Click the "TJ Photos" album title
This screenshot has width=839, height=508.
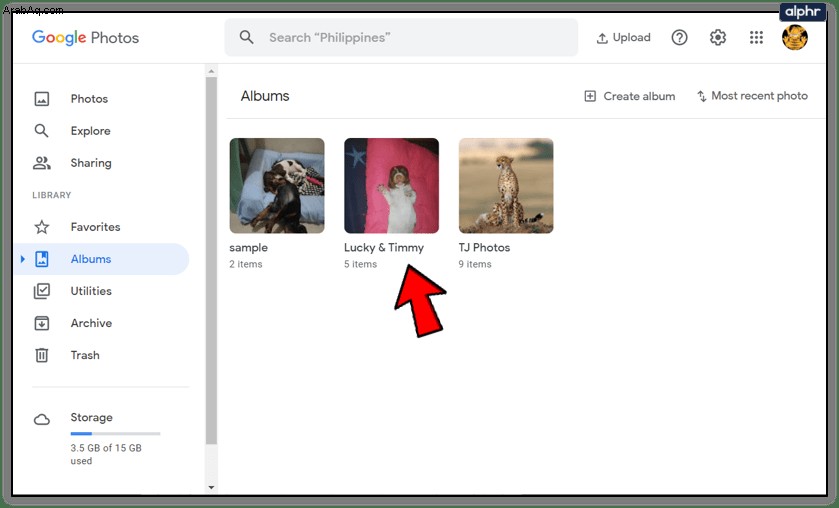484,248
